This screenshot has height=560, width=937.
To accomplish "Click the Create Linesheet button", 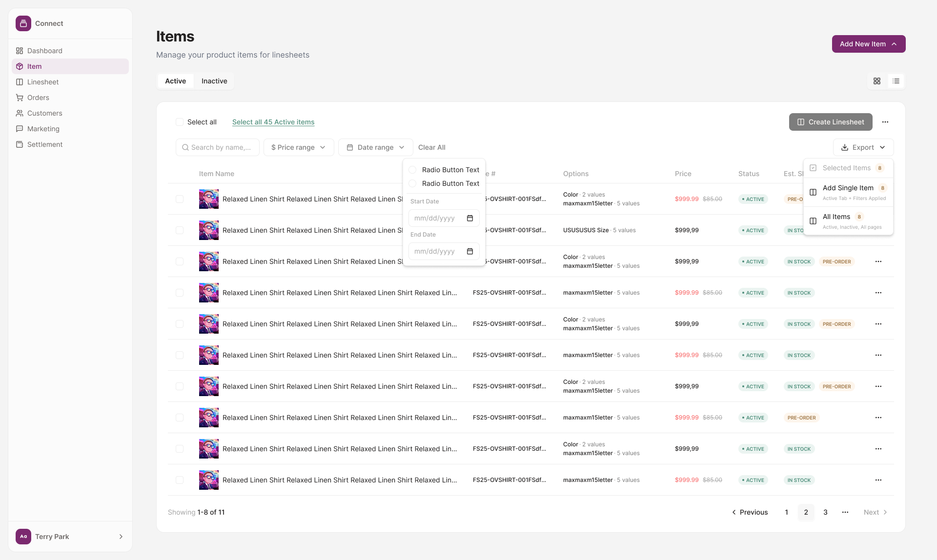I will tap(831, 122).
